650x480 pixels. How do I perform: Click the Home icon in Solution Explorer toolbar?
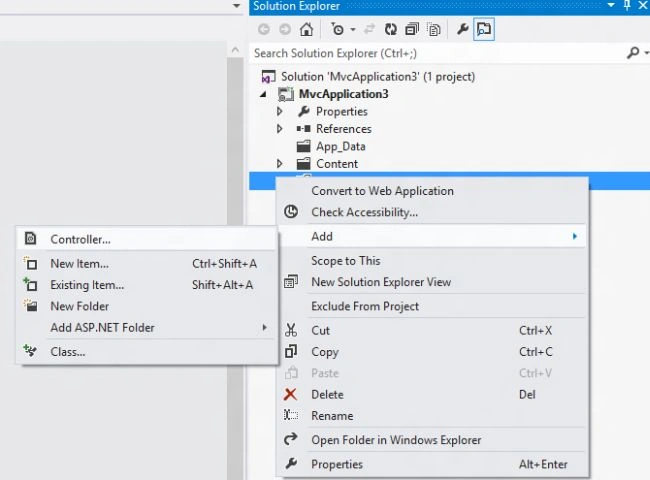[306, 29]
